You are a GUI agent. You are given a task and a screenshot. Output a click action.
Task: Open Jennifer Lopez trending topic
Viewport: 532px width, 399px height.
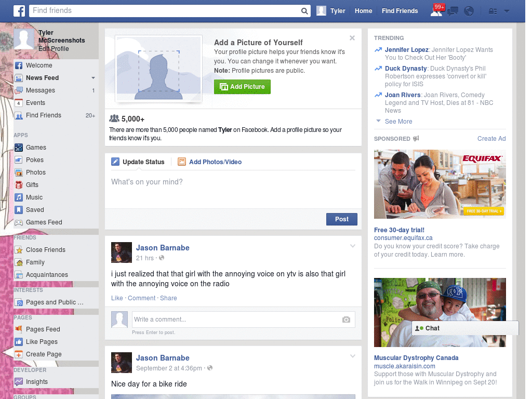[x=406, y=50]
